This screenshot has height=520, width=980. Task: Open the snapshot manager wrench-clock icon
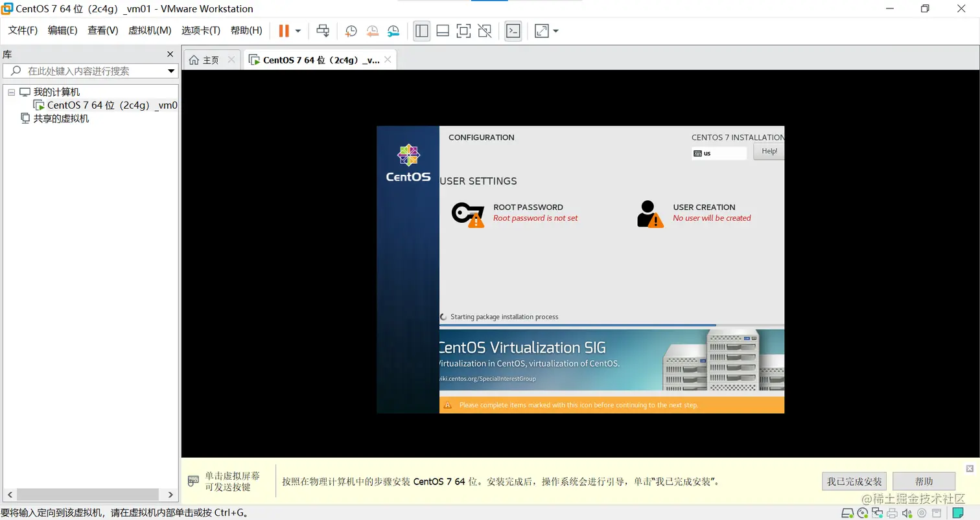(393, 30)
